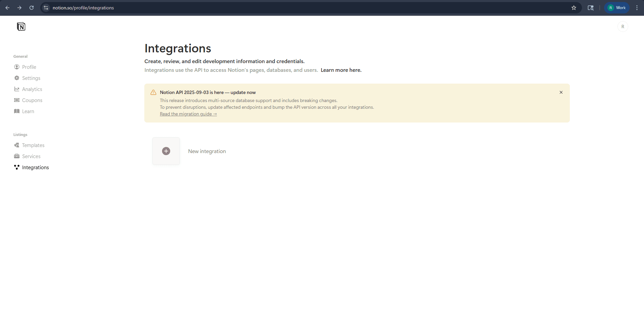Open the Analytics section
The width and height of the screenshot is (644, 332).
pyautogui.click(x=32, y=89)
